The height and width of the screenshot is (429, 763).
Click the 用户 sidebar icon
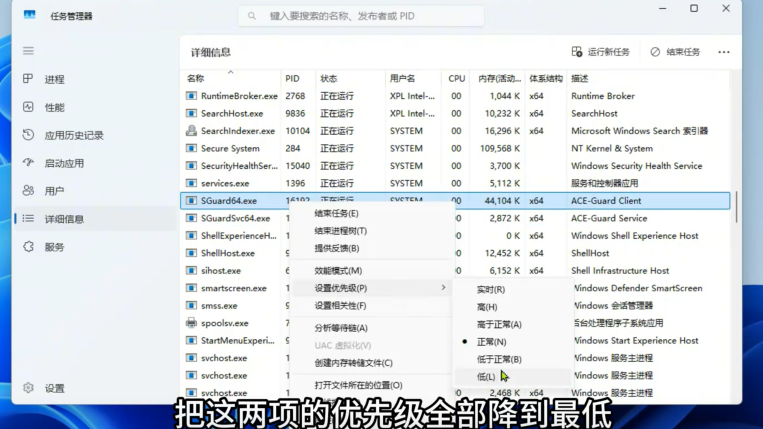click(28, 191)
